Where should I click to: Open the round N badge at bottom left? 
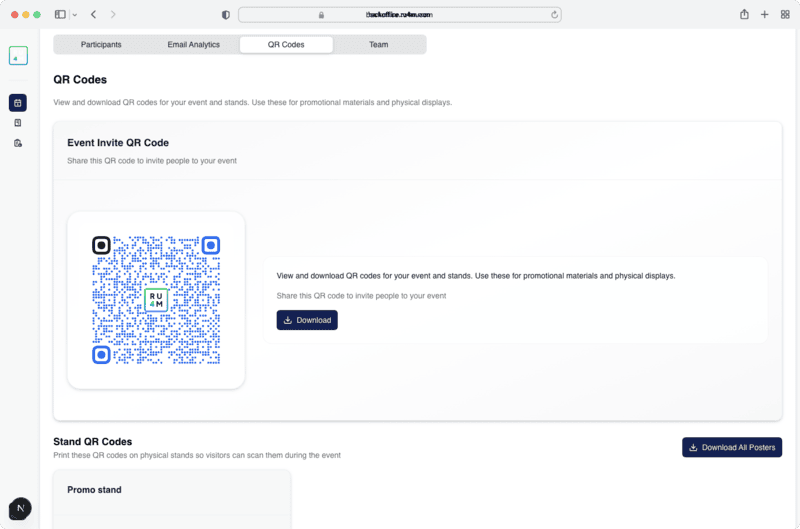[21, 508]
